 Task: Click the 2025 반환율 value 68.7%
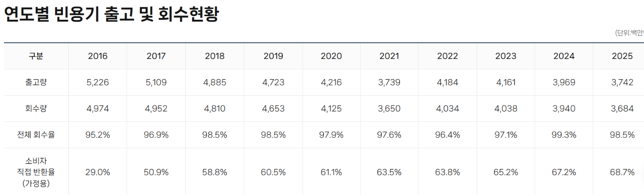(622, 172)
